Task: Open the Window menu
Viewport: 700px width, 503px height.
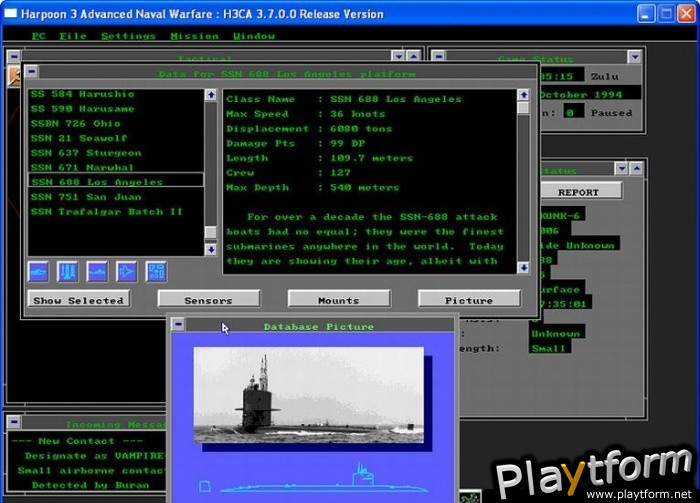Action: (x=254, y=36)
